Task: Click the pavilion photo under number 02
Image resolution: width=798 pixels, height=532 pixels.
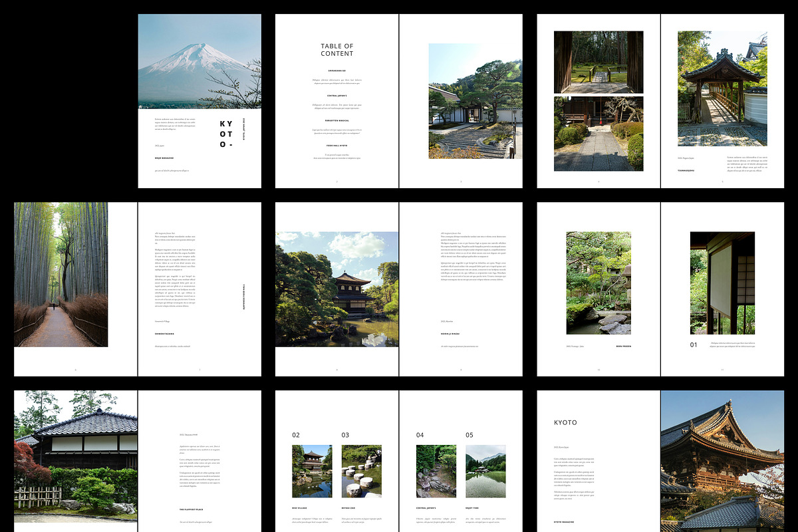Action: (312, 471)
